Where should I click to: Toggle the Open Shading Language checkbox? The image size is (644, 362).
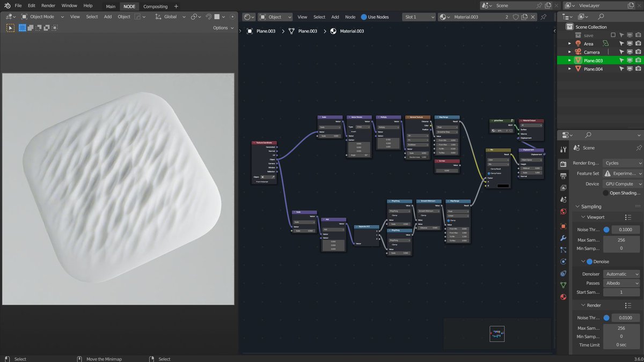pyautogui.click(x=606, y=193)
